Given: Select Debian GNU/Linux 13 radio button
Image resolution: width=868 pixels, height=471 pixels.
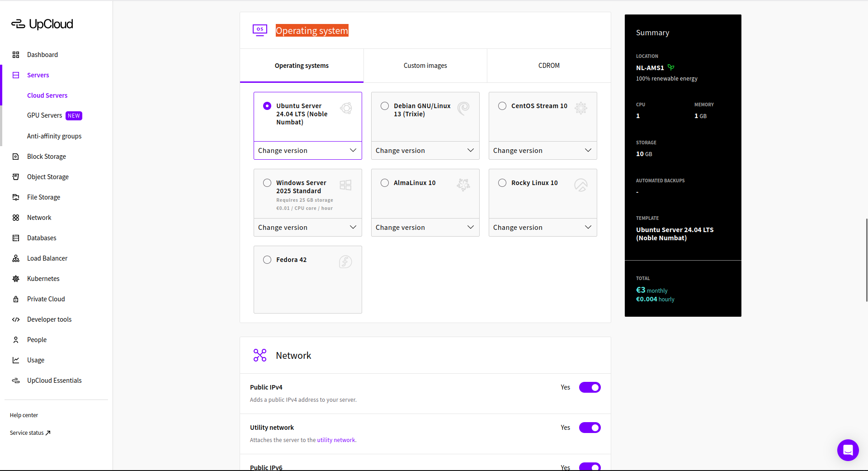Looking at the screenshot, I should [x=385, y=106].
